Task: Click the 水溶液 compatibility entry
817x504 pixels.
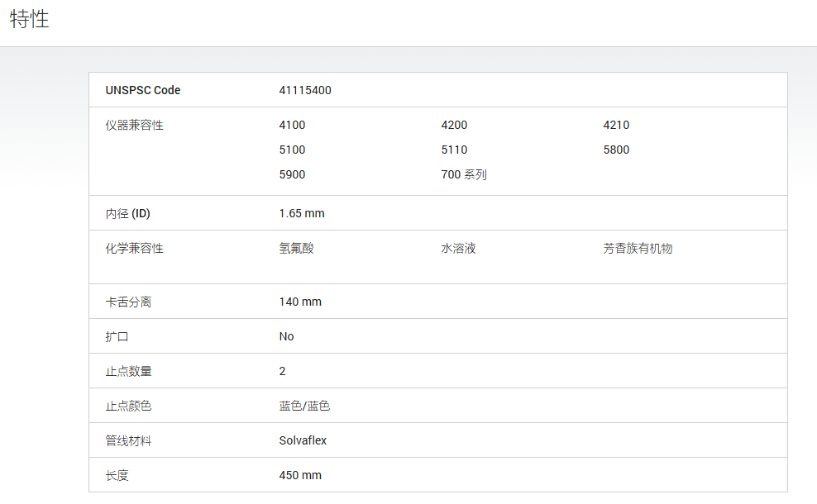Action: pos(458,249)
